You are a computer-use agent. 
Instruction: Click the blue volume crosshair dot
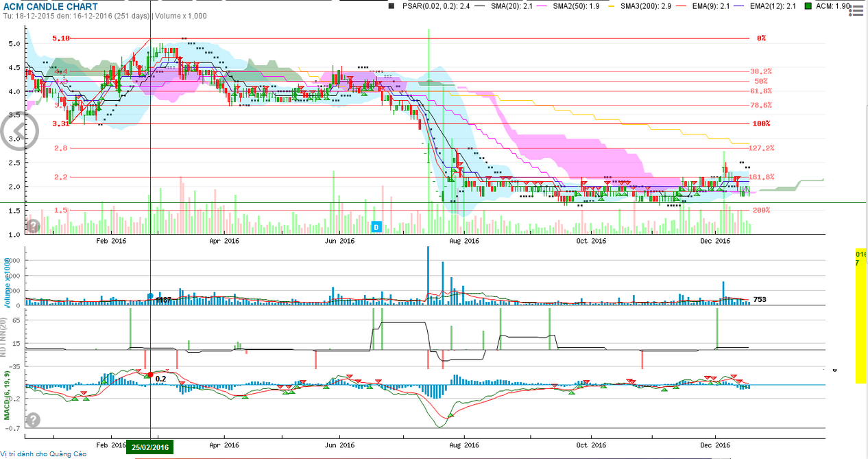pos(149,296)
